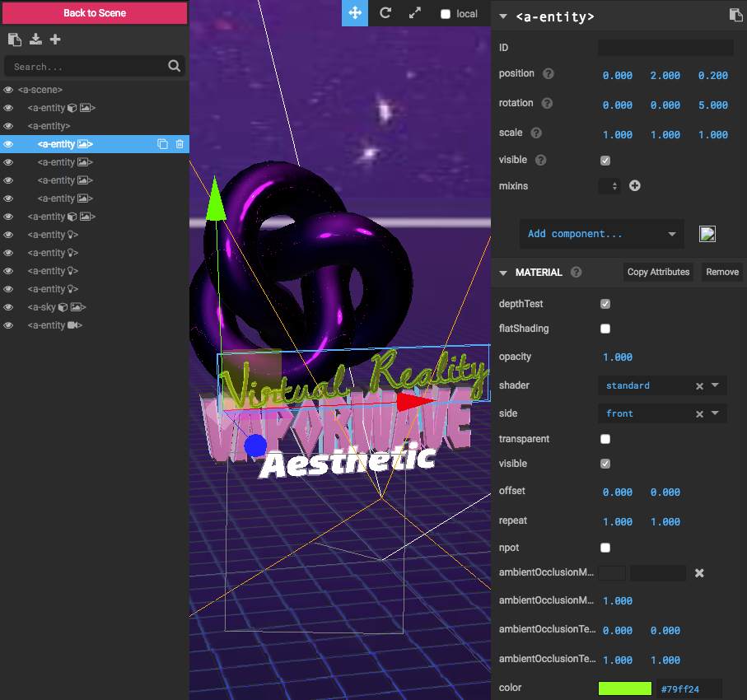Open the Add component dropdown
Viewport: 747px width, 700px height.
[602, 234]
